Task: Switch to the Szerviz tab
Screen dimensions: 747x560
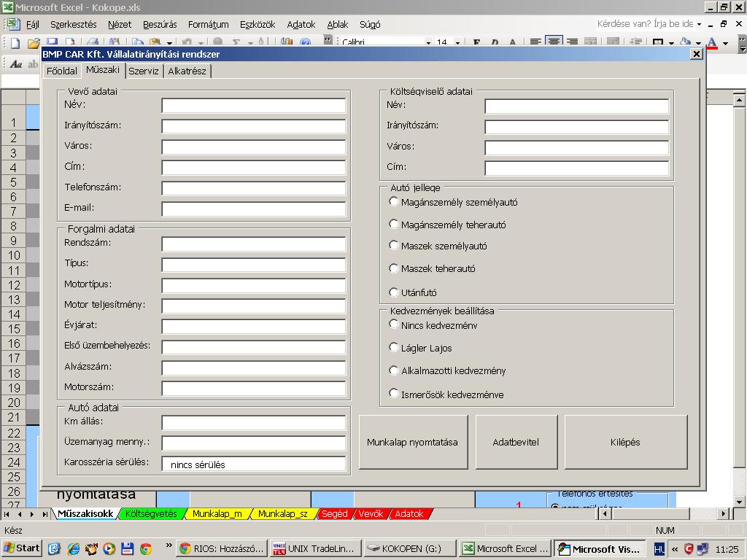Action: coord(144,71)
